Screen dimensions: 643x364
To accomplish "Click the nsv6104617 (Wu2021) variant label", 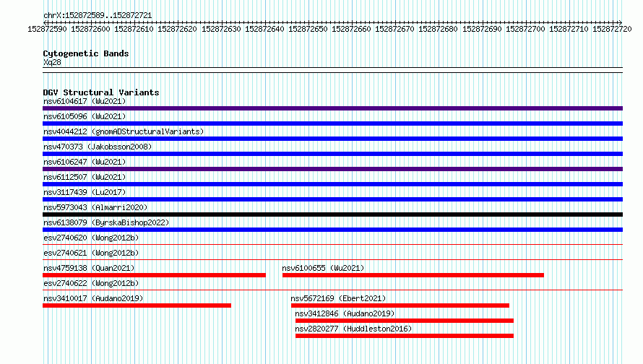I will (x=85, y=101).
